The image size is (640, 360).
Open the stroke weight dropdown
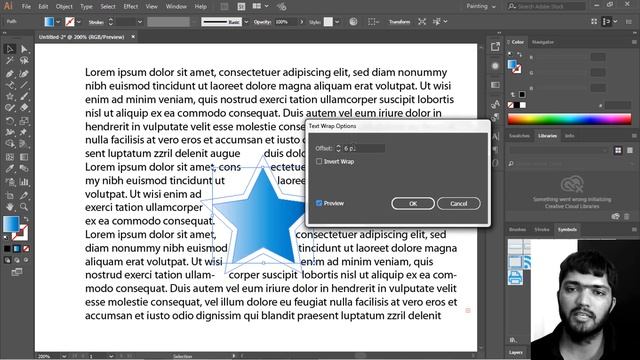(x=140, y=22)
